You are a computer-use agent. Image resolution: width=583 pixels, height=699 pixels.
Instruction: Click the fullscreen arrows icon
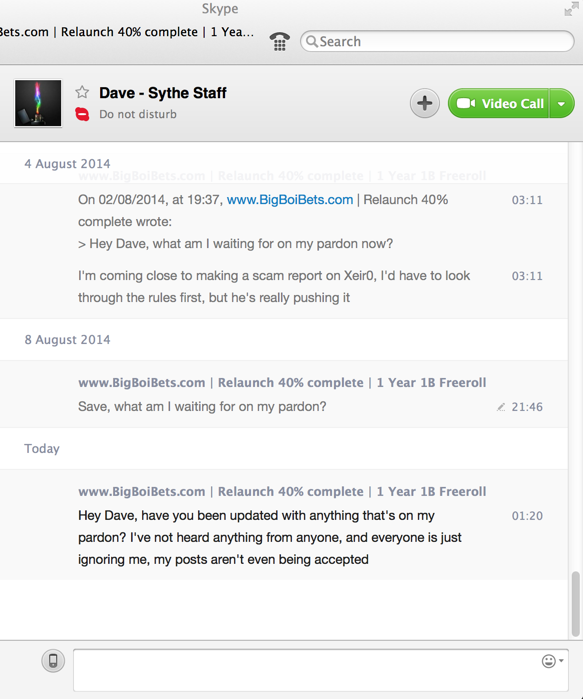[x=571, y=9]
